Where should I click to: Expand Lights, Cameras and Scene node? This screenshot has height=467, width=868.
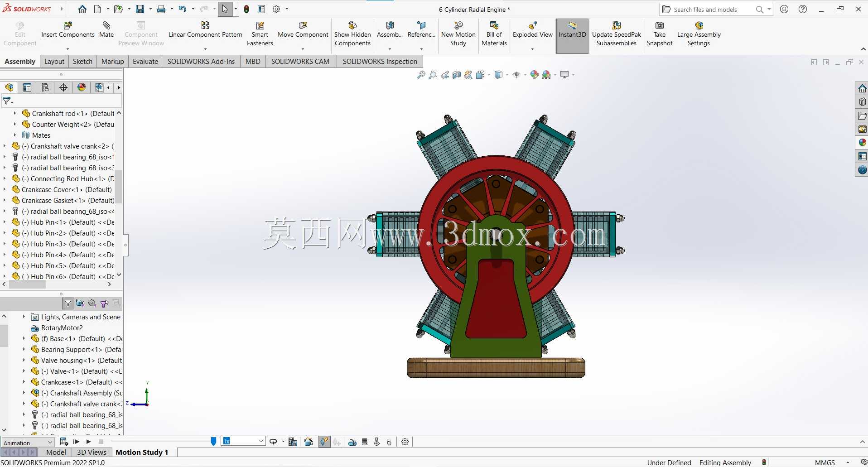(24, 317)
